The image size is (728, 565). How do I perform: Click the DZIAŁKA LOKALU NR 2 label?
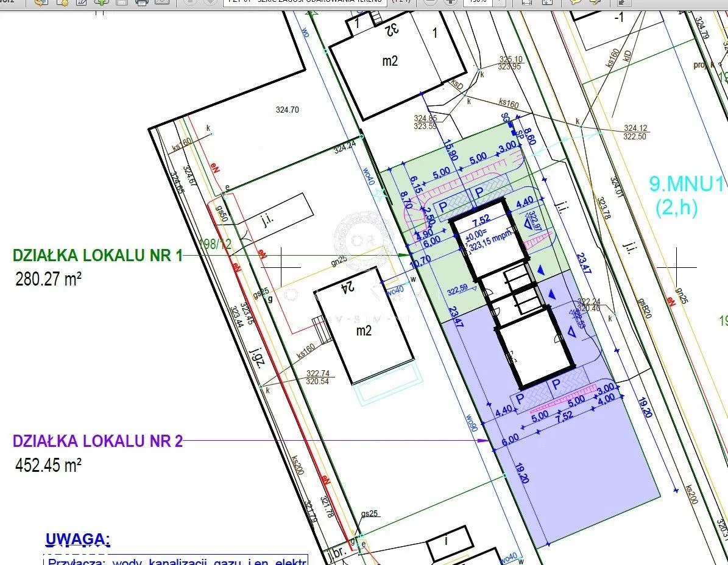pyautogui.click(x=97, y=441)
